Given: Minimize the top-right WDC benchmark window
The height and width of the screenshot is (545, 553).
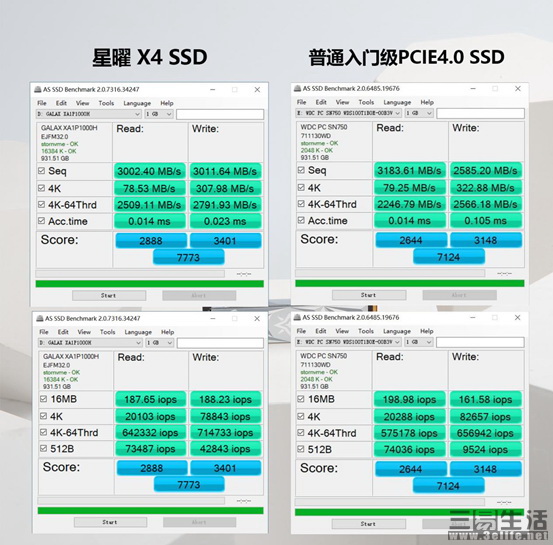Looking at the screenshot, I should (x=473, y=89).
